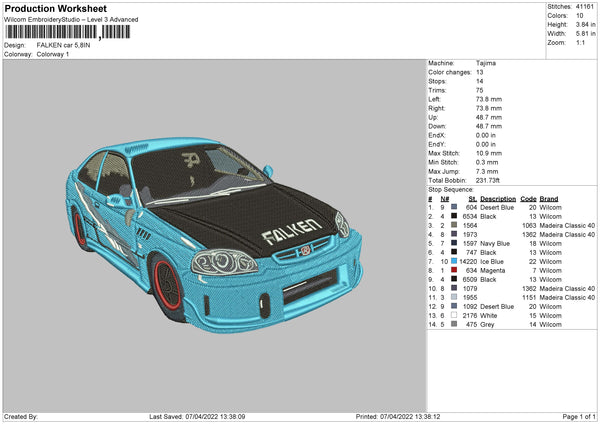
Task: Click the Black swatch with 6534 stitches
Action: pos(454,216)
